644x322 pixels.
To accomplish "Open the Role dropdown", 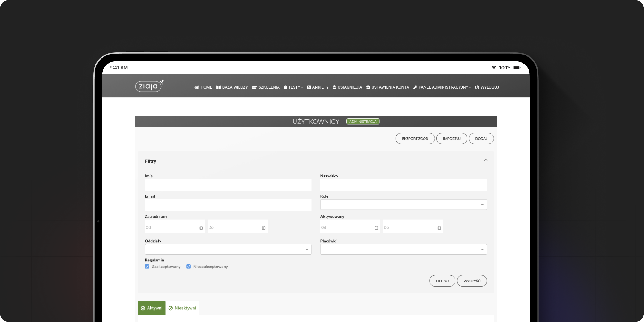I will 483,205.
